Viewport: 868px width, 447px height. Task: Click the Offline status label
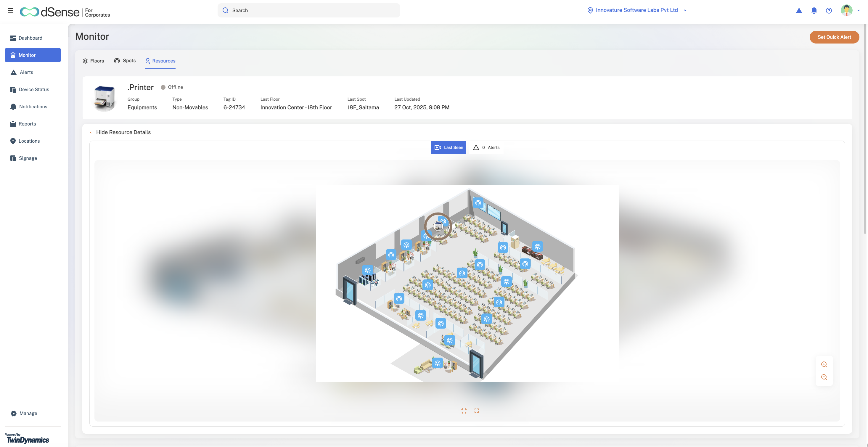click(x=175, y=87)
